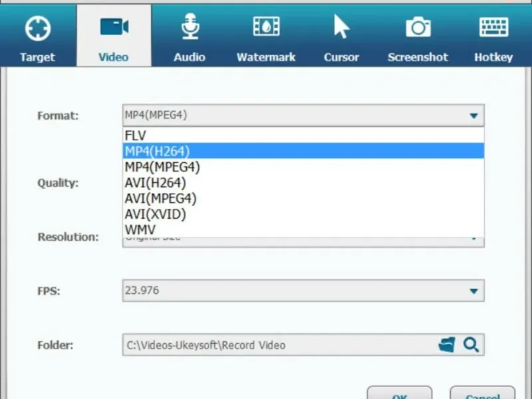
Task: Pick MP4(MPEG4) in the dropdown list
Action: [x=303, y=167]
